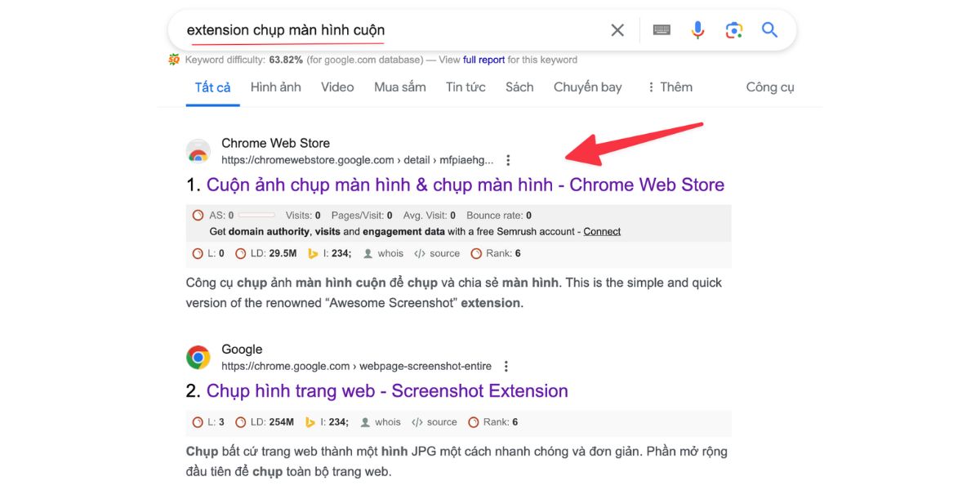Switch to the Video tab

coord(337,87)
